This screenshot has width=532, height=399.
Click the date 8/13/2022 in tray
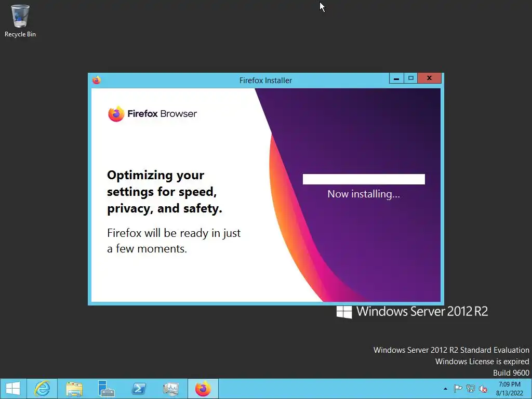[x=509, y=393]
